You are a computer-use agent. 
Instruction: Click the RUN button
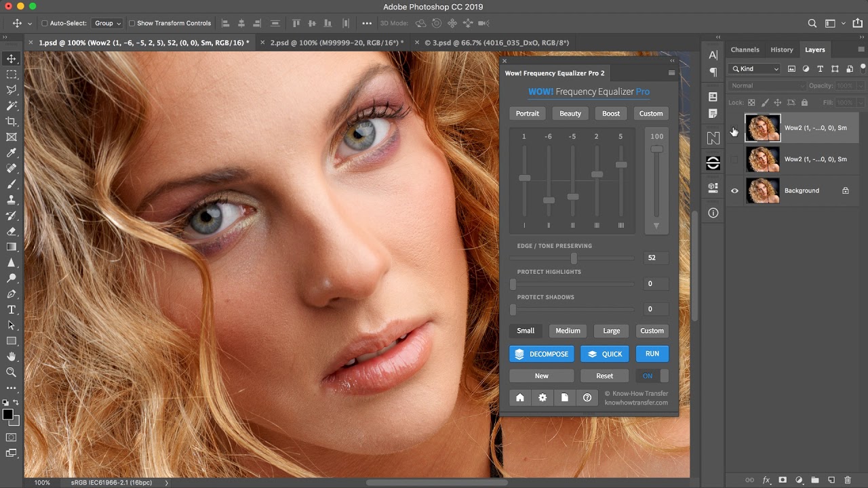pos(652,354)
